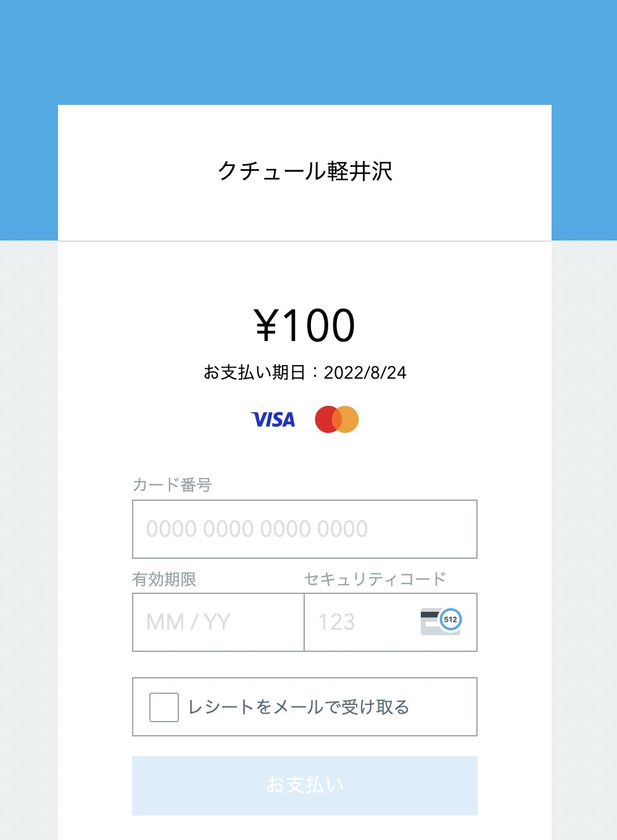617x840 pixels.
Task: Enable the email receipt checkbox
Action: (x=164, y=707)
